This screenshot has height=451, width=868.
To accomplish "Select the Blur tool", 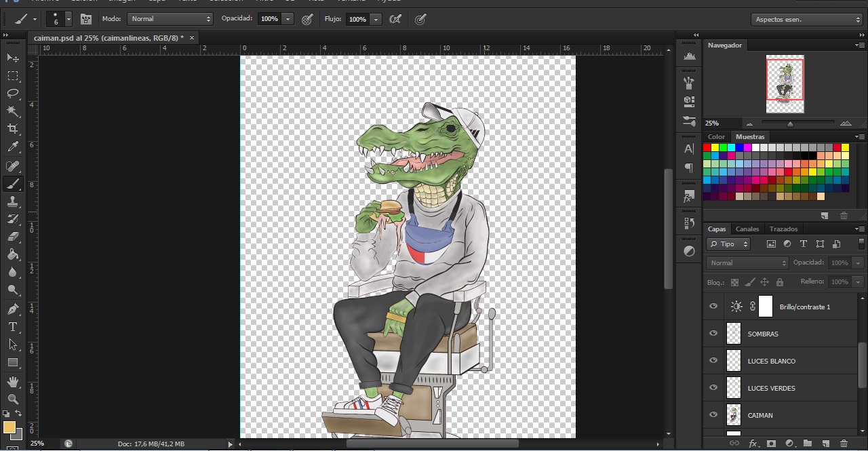I will 12,272.
